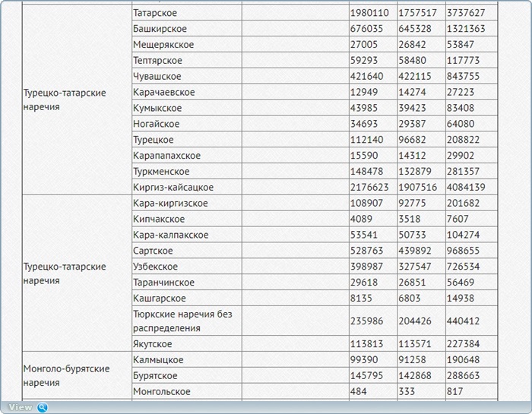Viewport: 532px width, 414px height.
Task: Select the 'Кашгарское' cell
Action: [x=187, y=298]
